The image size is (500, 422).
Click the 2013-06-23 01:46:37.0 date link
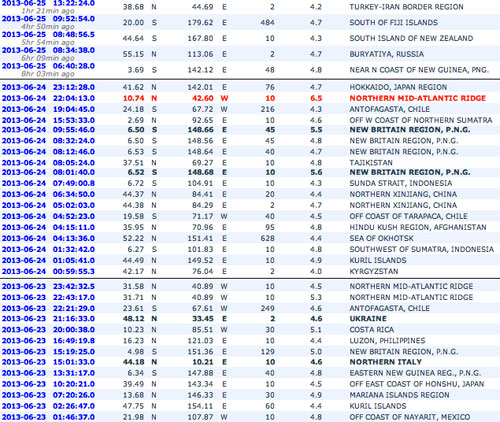pyautogui.click(x=48, y=417)
